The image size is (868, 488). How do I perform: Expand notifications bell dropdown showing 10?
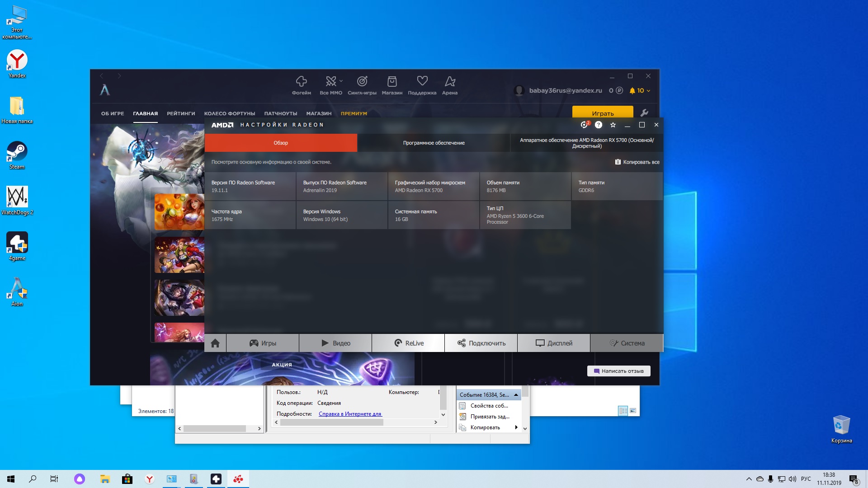[640, 91]
